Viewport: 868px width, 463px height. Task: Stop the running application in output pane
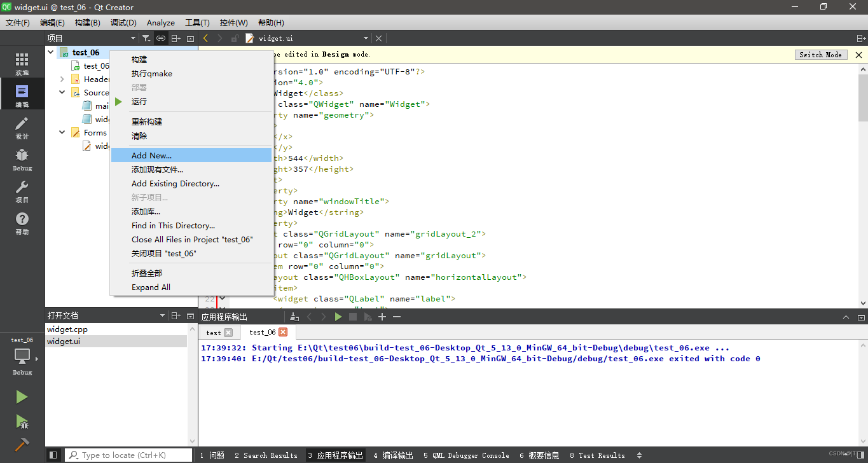(353, 316)
